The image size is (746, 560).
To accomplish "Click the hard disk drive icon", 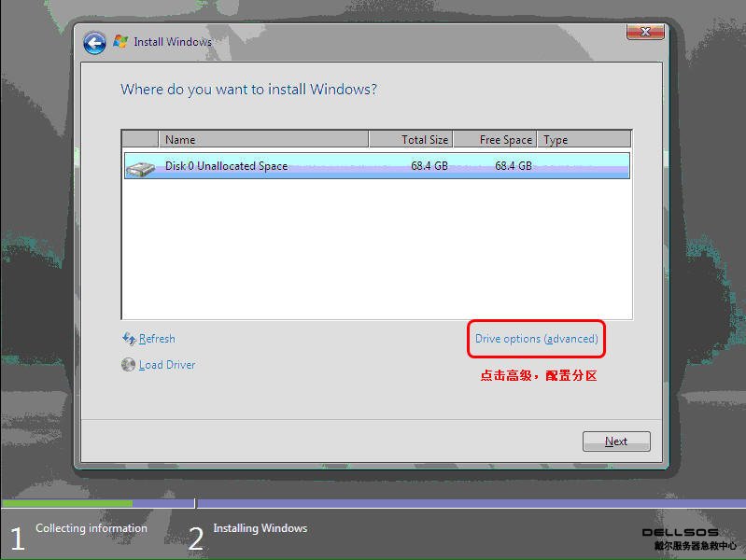I will 141,168.
